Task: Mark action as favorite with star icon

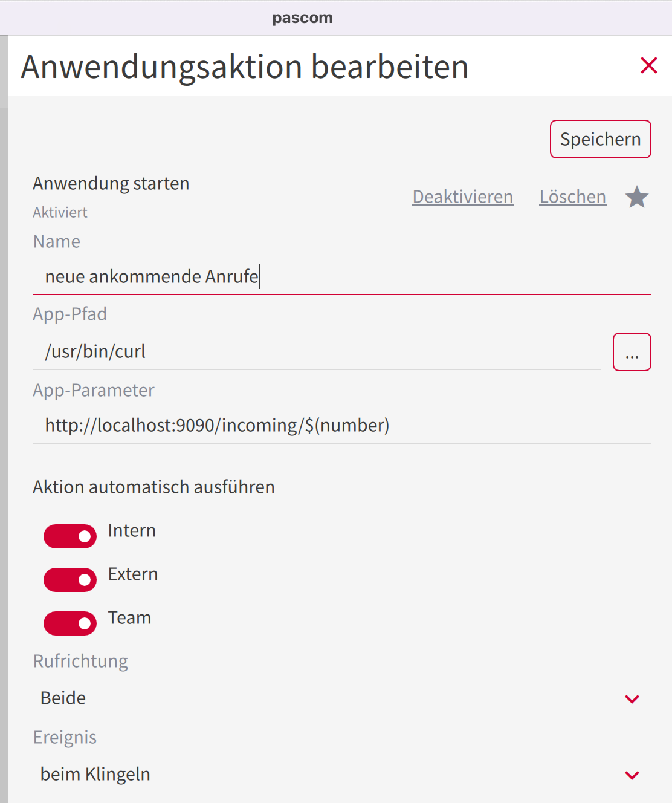Action: (637, 197)
